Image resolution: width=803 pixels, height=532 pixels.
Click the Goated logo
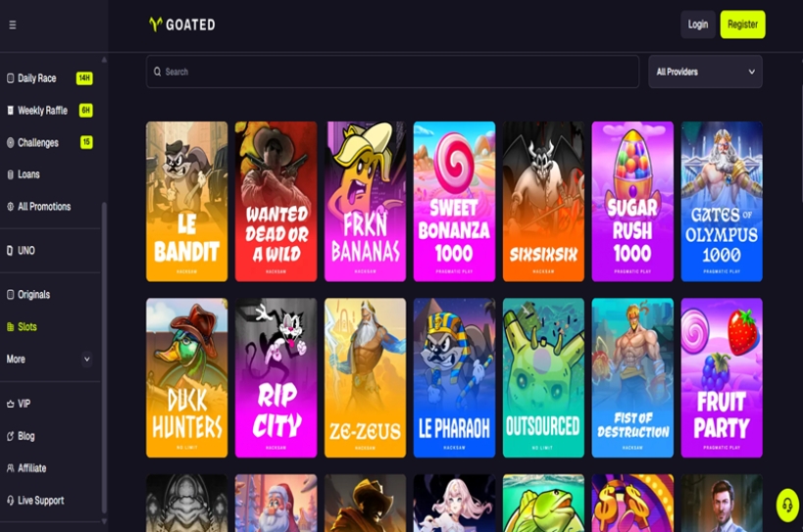click(182, 24)
